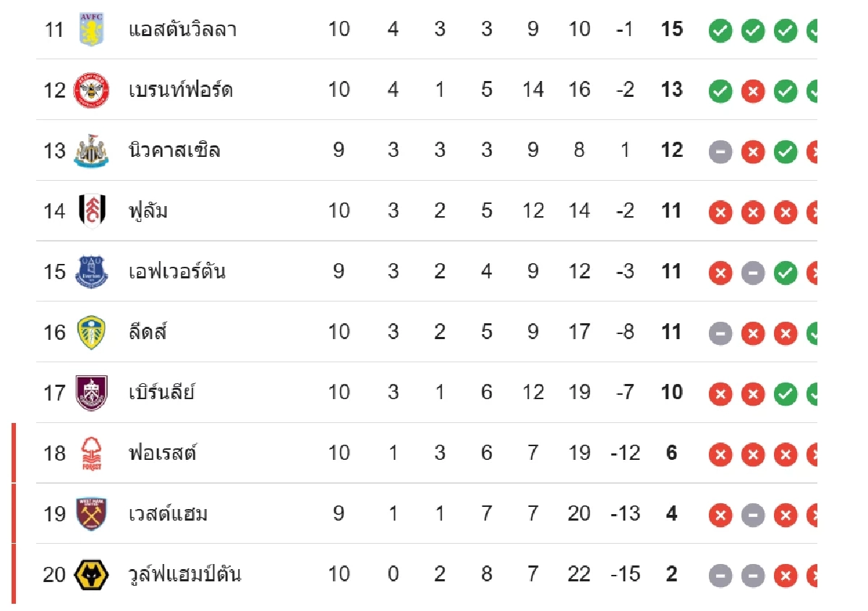The width and height of the screenshot is (868, 611).
Task: Select the Burnley club crest
Action: click(91, 393)
